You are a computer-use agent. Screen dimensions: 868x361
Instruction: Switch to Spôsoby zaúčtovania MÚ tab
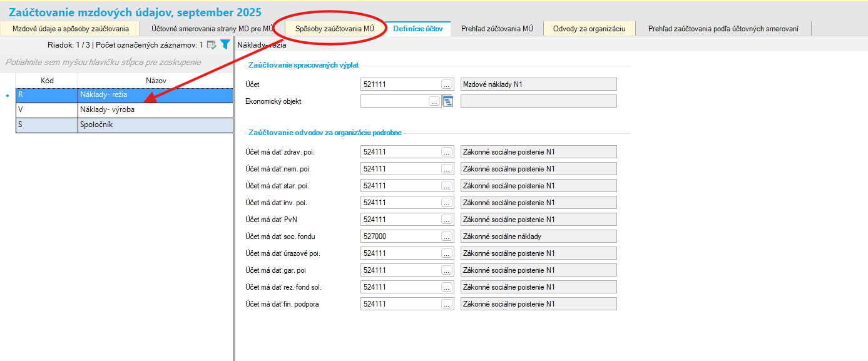pos(334,29)
